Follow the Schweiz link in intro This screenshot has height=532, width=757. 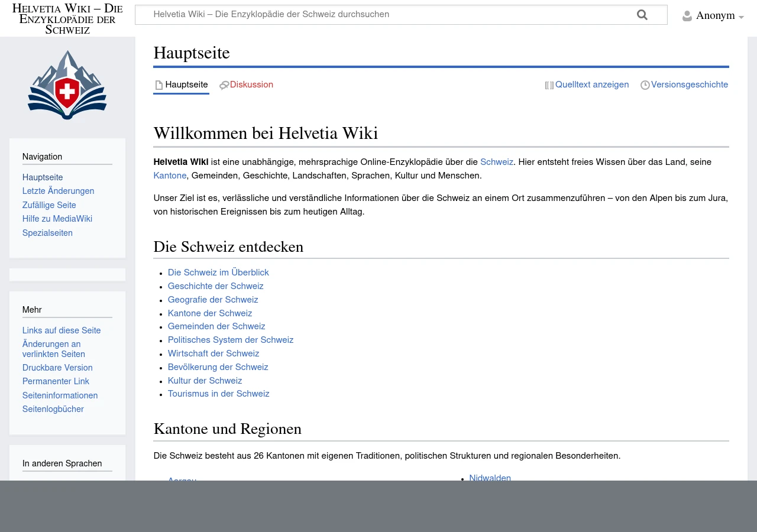[497, 163]
